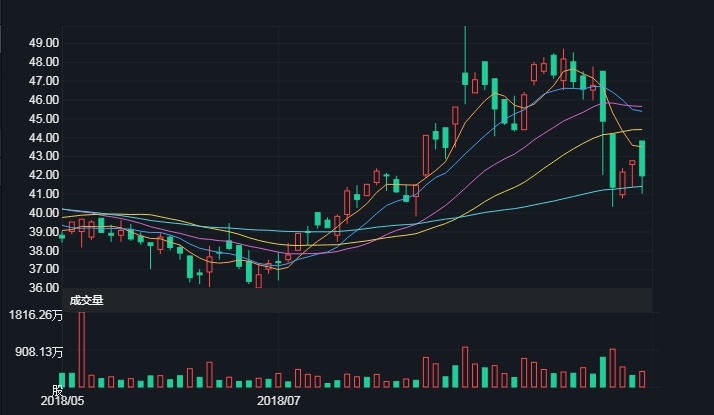Click the 成交量 volume panel label
This screenshot has width=714, height=415.
coord(87,299)
